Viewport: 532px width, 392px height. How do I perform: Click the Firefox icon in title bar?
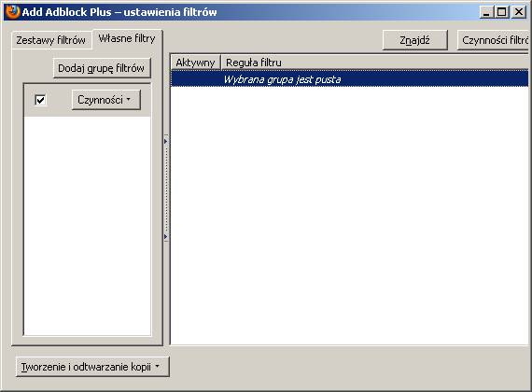pos(12,11)
